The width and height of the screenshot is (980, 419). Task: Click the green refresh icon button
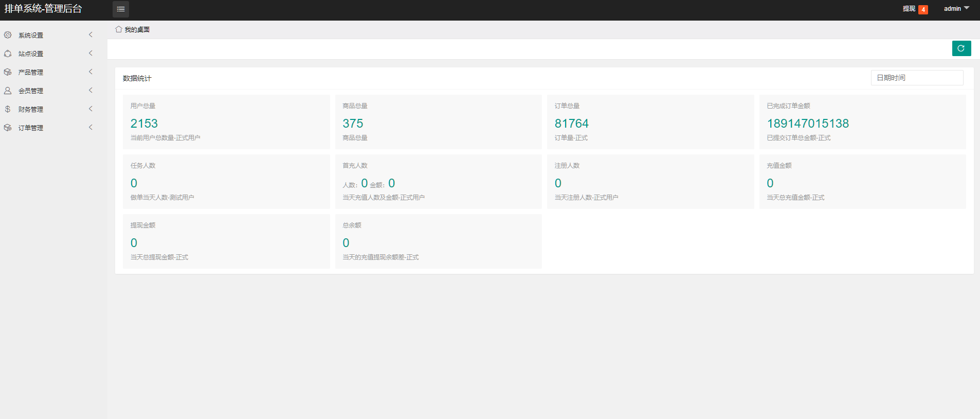pos(961,48)
